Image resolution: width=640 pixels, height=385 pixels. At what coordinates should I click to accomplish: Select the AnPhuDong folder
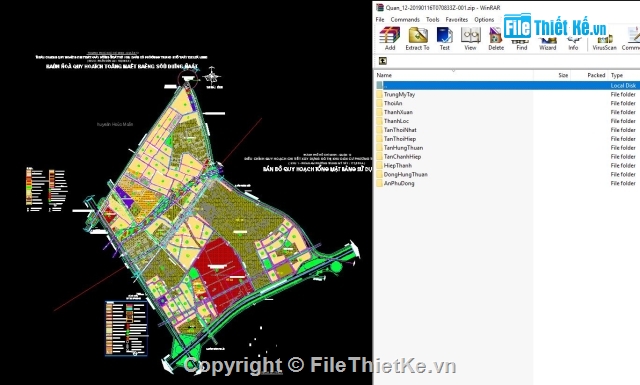399,183
